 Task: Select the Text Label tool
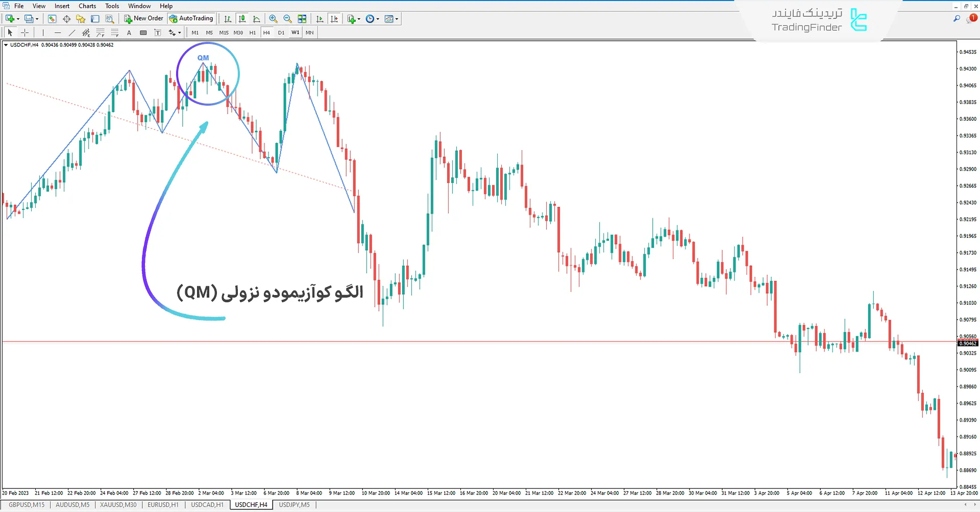click(158, 33)
